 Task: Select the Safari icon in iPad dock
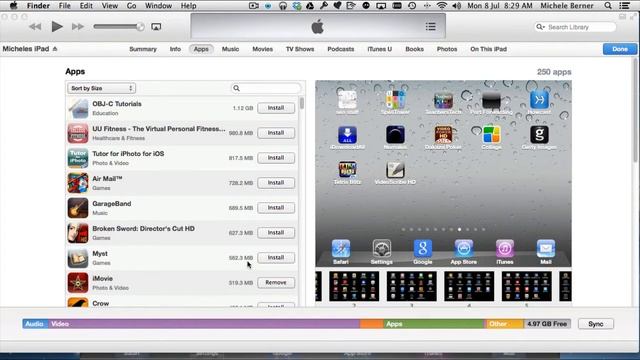click(341, 249)
